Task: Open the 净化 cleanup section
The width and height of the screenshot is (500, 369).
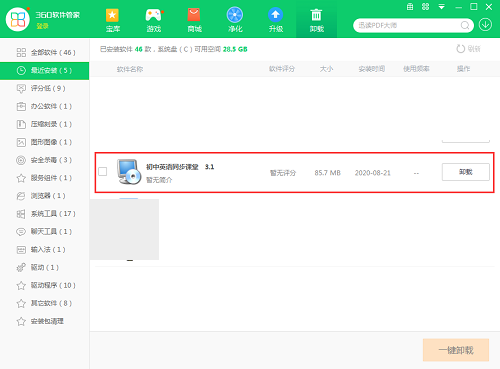Action: (235, 20)
